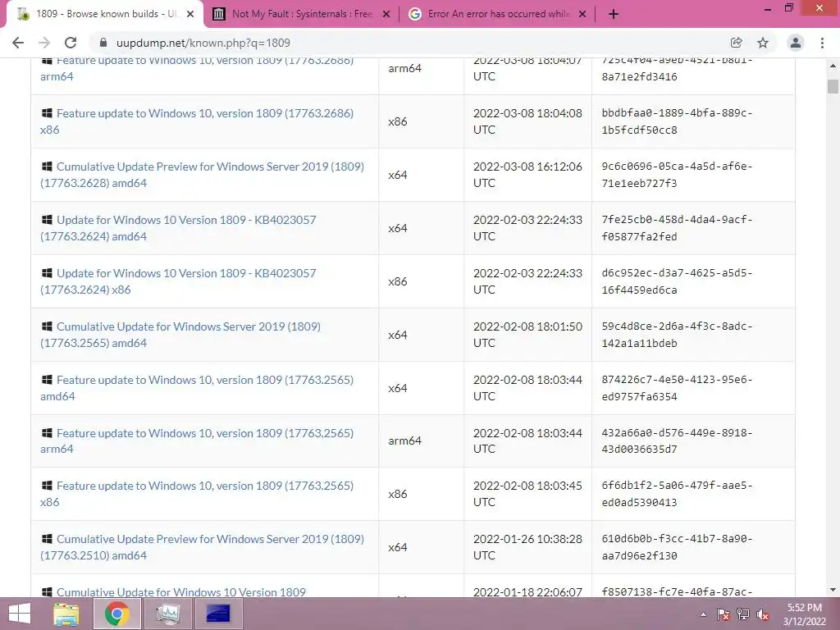
Task: Switch to Not My Fault Sysinternals tab
Action: tap(301, 14)
